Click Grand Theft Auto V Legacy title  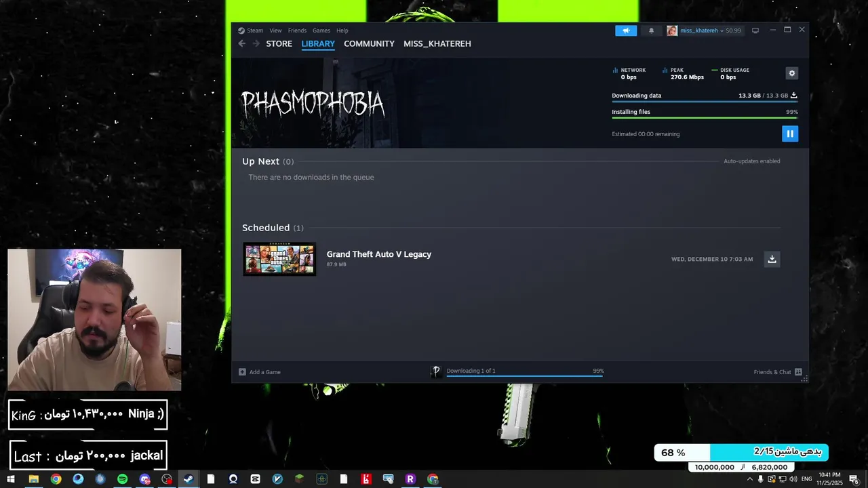tap(379, 254)
